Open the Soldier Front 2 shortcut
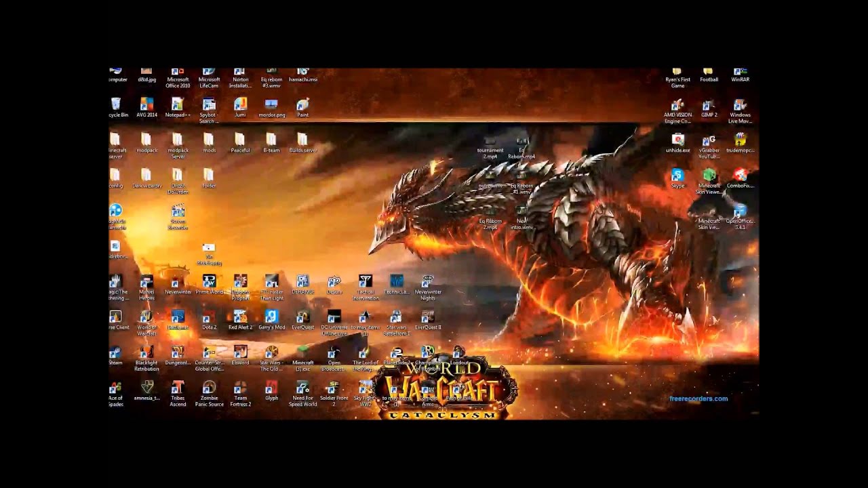This screenshot has height=488, width=868. tap(334, 393)
